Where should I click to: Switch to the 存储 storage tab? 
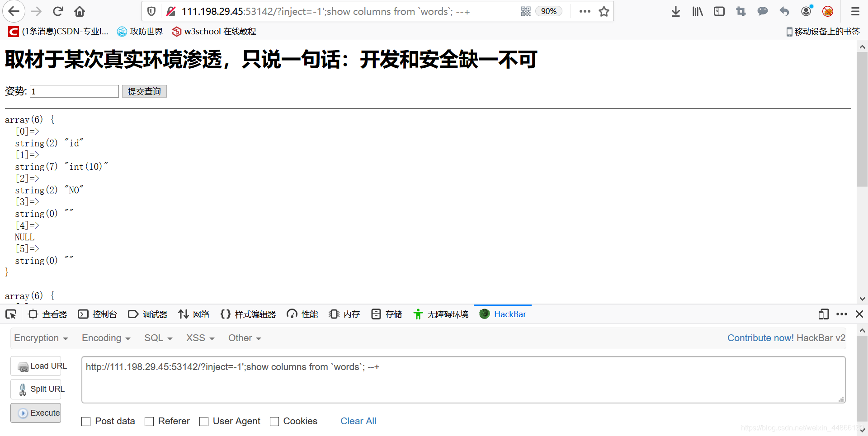(387, 314)
